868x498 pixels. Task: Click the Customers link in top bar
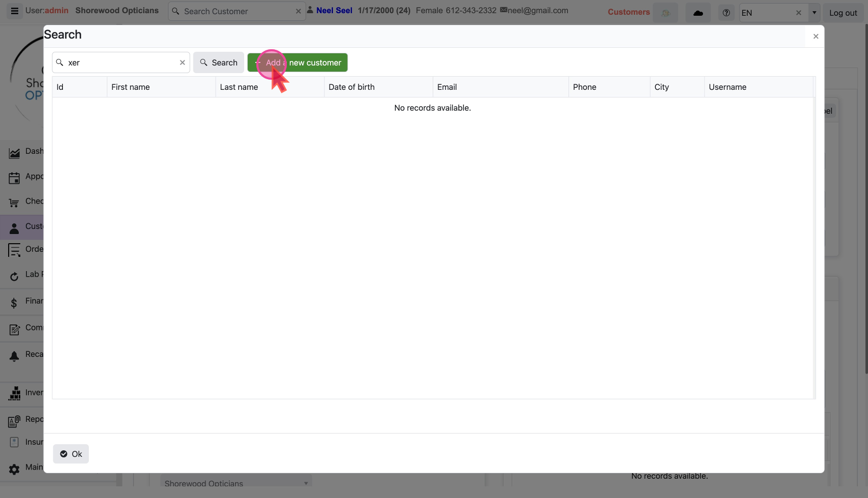coord(628,12)
